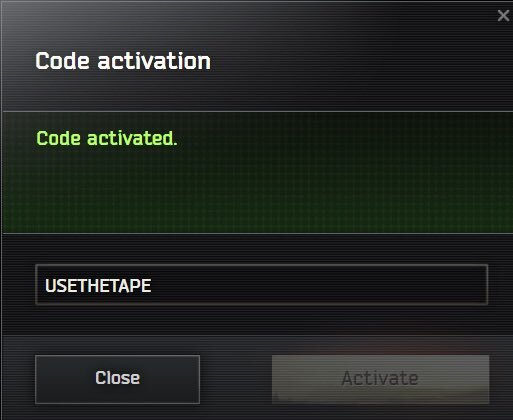Dismiss the code activation window via X
Screen dimensions: 513x420
[x=503, y=16]
